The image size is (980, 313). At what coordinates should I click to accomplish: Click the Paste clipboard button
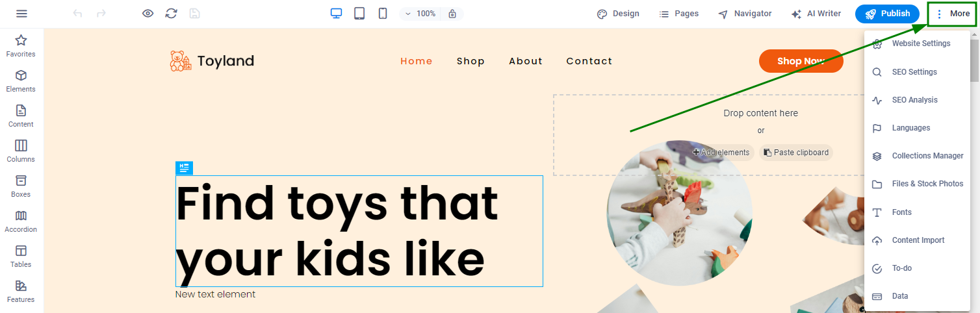(796, 153)
